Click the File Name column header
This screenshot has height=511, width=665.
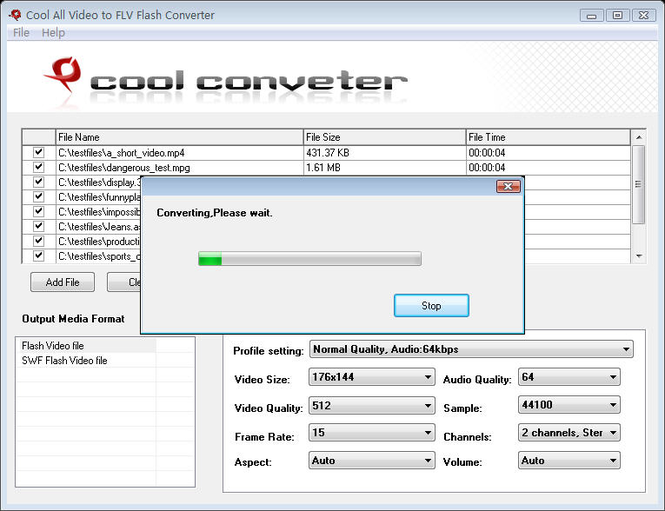(179, 137)
